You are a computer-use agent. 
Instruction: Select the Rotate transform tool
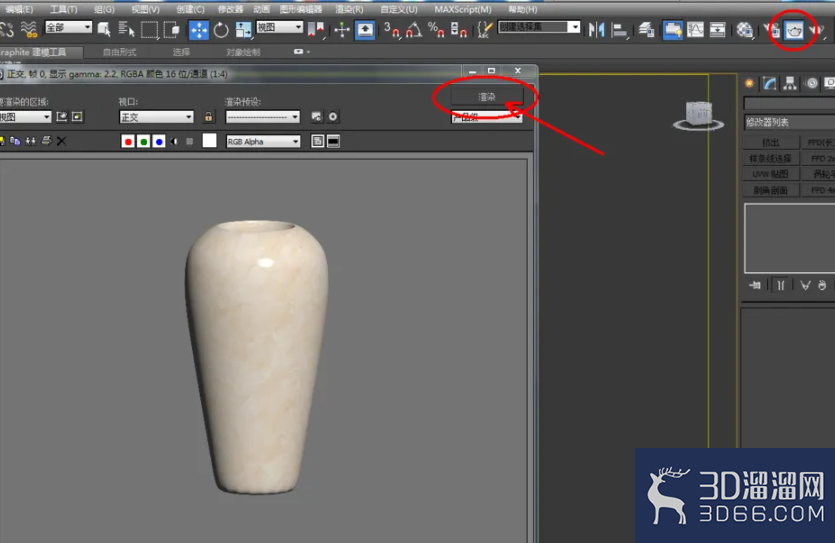coord(221,30)
